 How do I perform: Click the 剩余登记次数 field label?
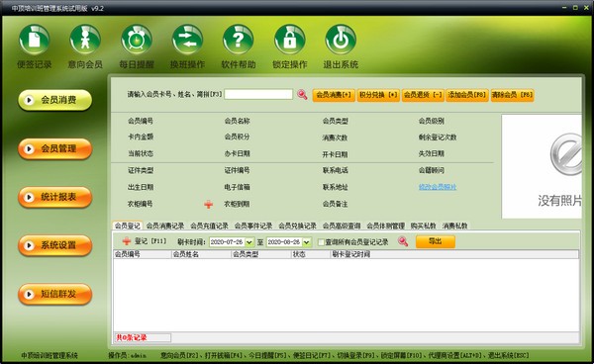pyautogui.click(x=438, y=137)
